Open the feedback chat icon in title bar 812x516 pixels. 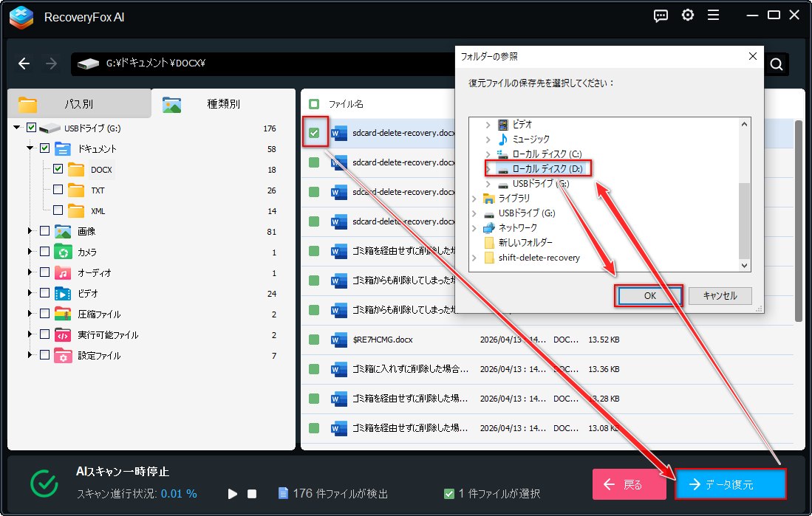pyautogui.click(x=662, y=16)
